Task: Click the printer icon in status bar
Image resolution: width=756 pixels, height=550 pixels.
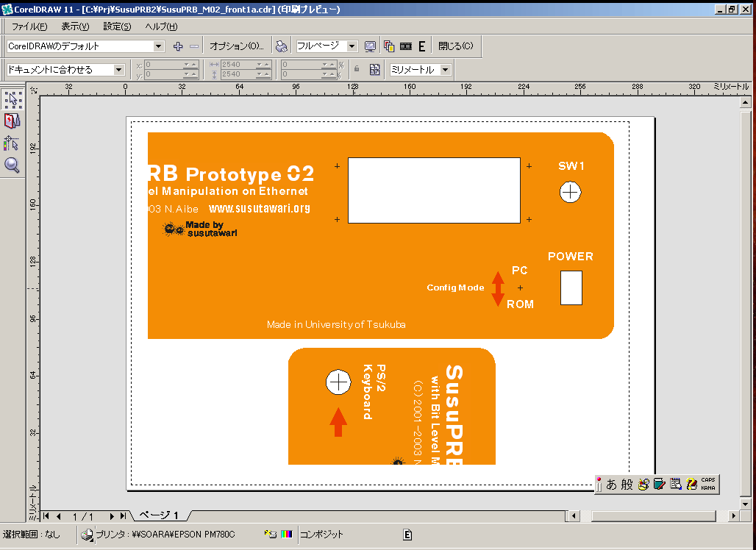Action: click(x=88, y=534)
